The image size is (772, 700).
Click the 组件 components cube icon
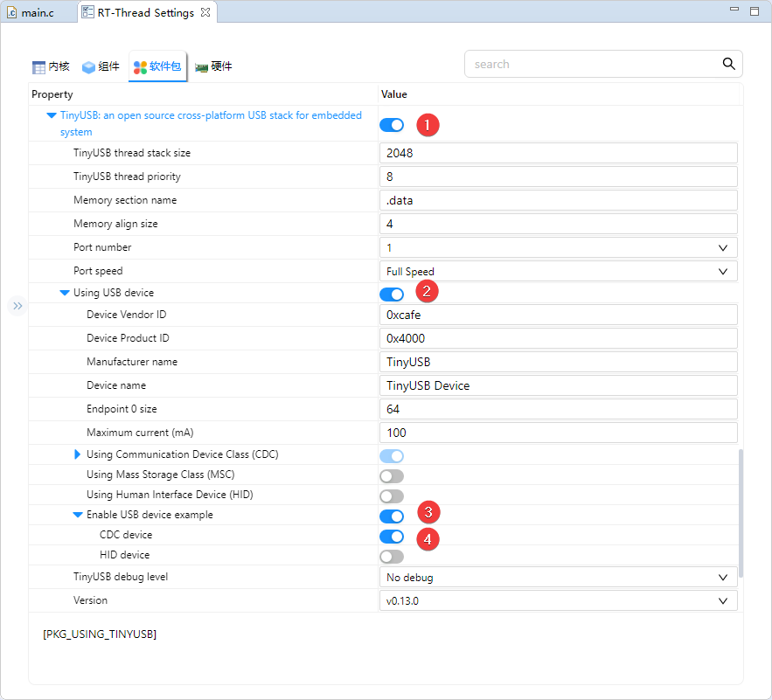tap(88, 67)
